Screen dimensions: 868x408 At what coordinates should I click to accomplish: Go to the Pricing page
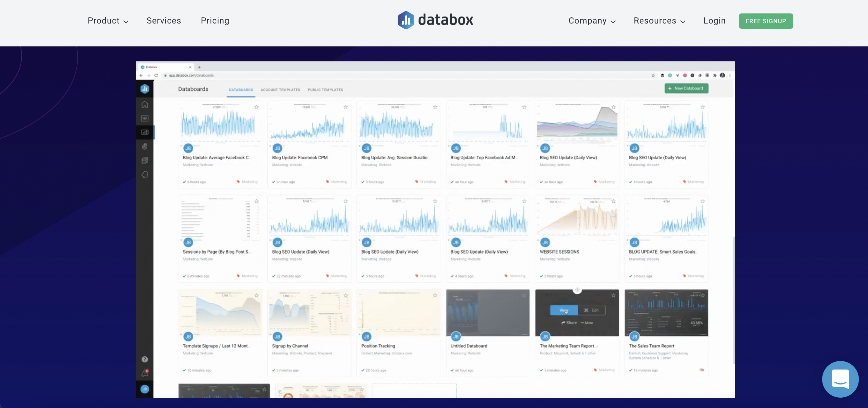pos(215,21)
